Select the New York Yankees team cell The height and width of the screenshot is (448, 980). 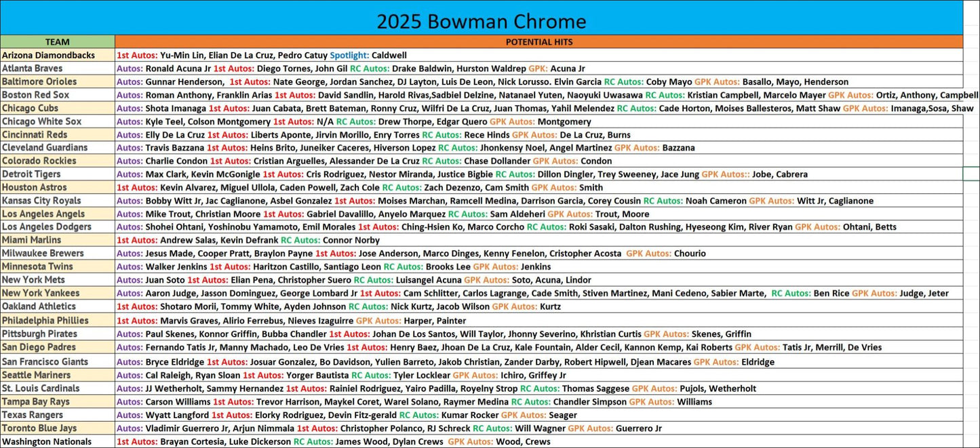tap(58, 293)
